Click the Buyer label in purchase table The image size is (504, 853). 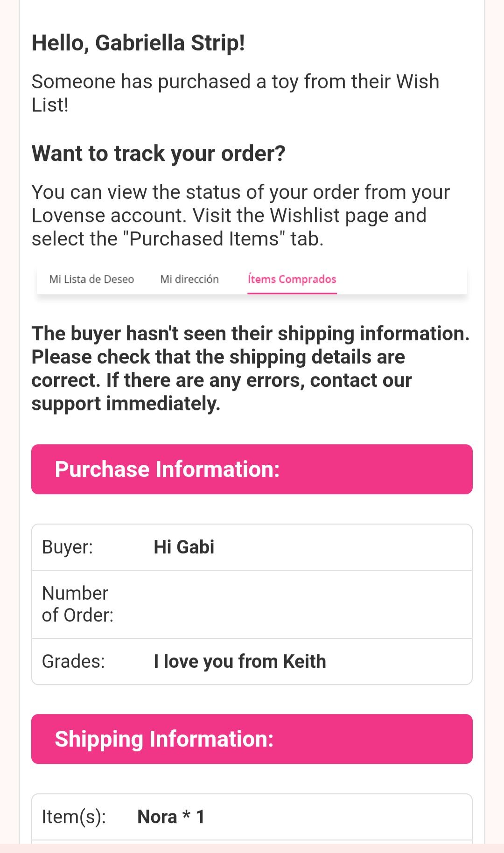tap(68, 547)
